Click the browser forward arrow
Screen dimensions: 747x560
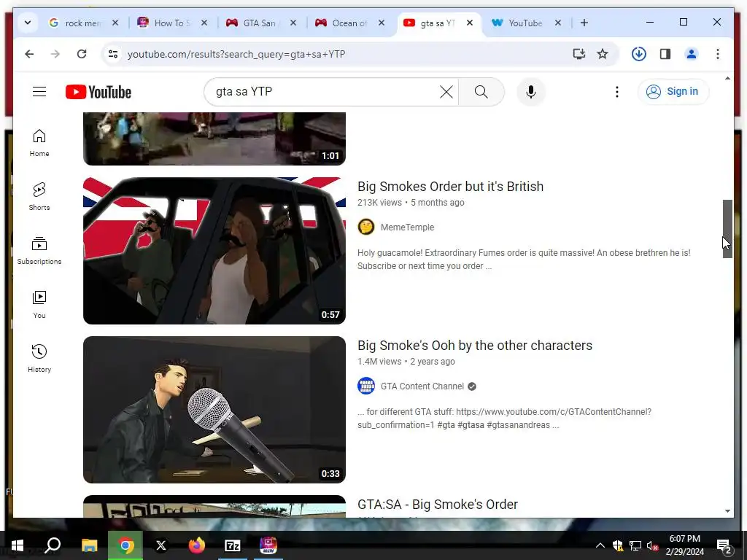click(x=55, y=54)
